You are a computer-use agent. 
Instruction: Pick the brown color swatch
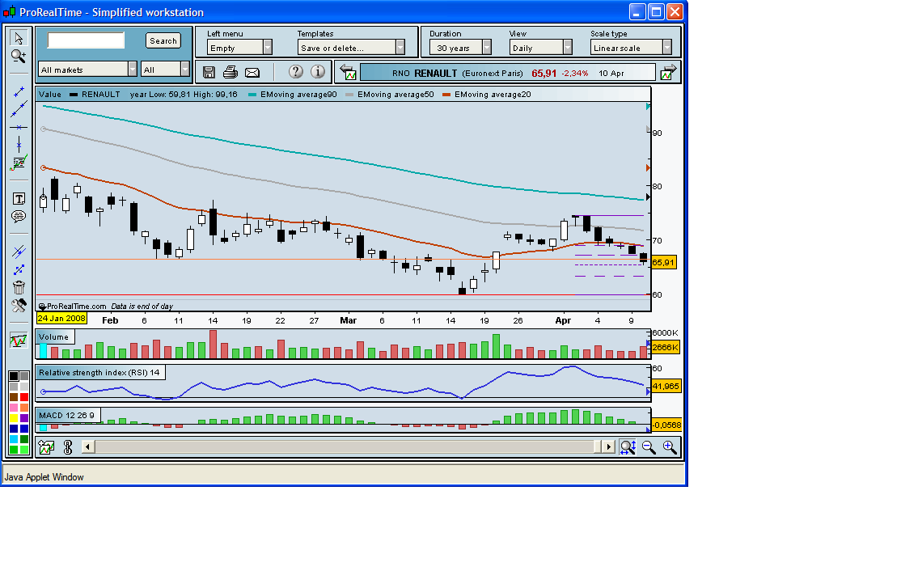click(14, 397)
